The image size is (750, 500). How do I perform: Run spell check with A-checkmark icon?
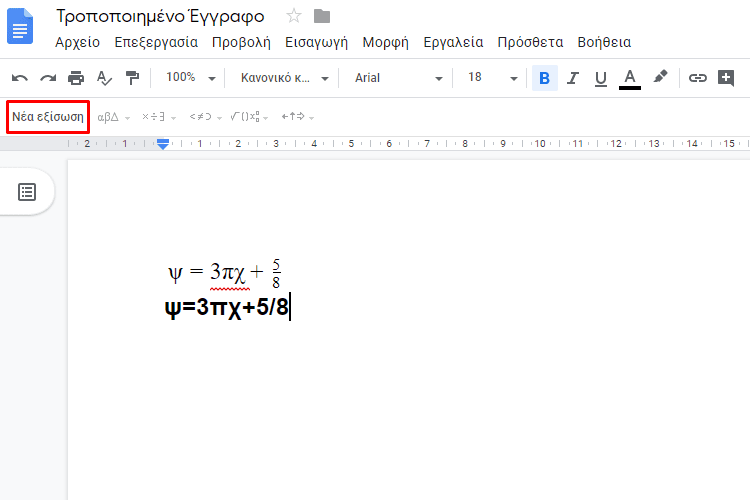point(104,78)
